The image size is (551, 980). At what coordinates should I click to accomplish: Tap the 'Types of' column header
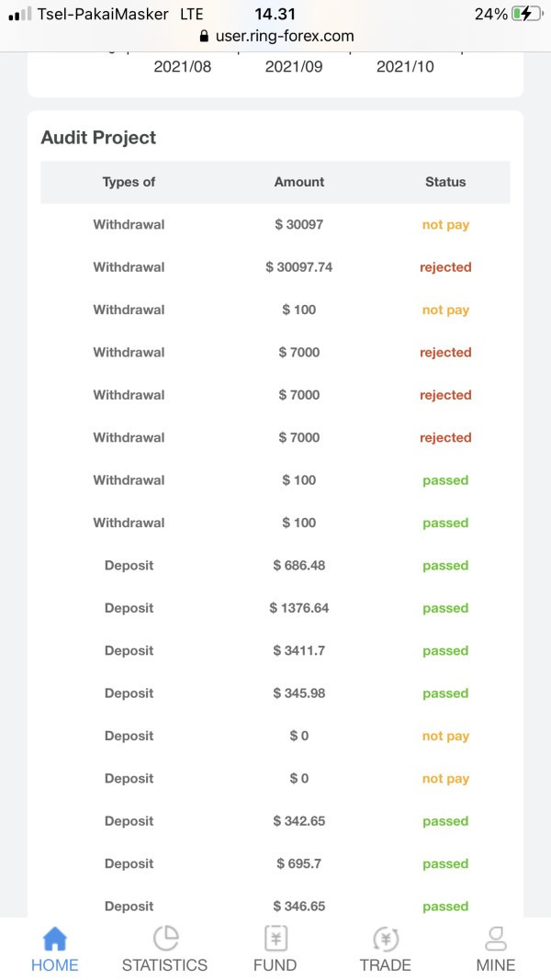129,182
